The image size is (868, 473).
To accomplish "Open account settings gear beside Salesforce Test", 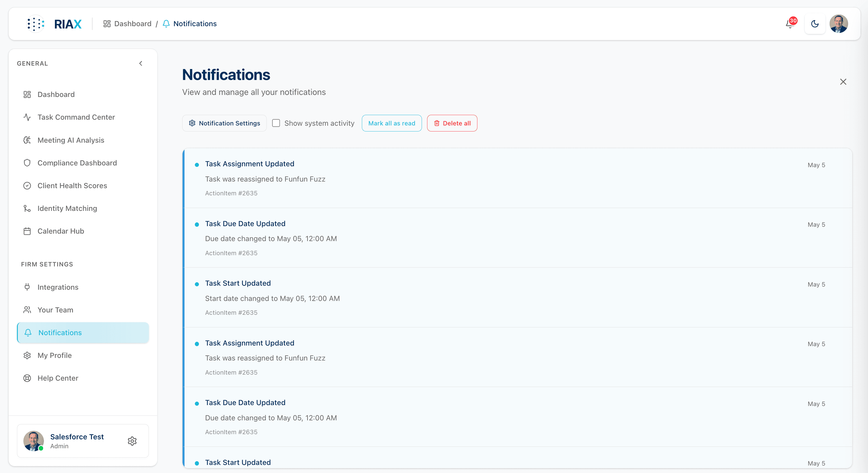I will point(132,441).
